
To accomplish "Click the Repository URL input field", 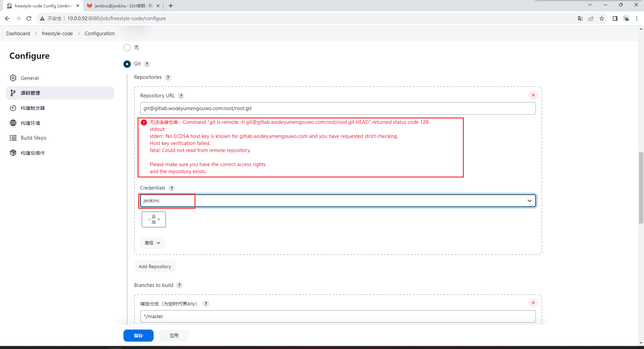I will (338, 108).
